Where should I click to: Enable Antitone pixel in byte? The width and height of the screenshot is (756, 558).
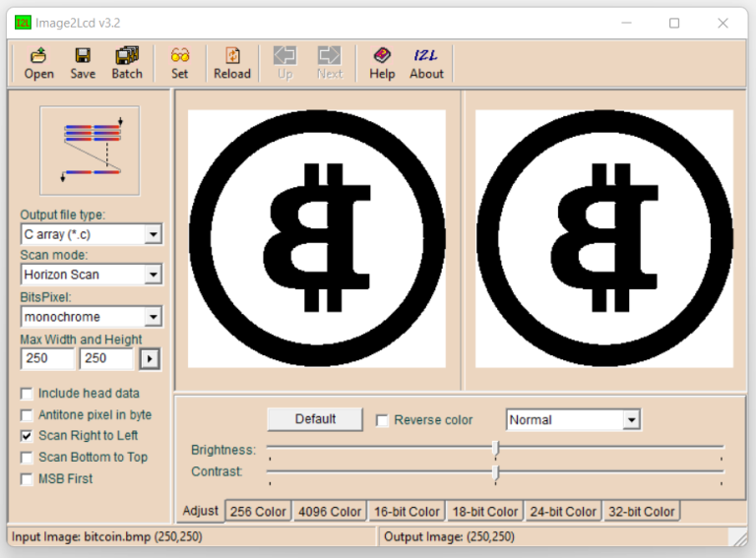(27, 415)
